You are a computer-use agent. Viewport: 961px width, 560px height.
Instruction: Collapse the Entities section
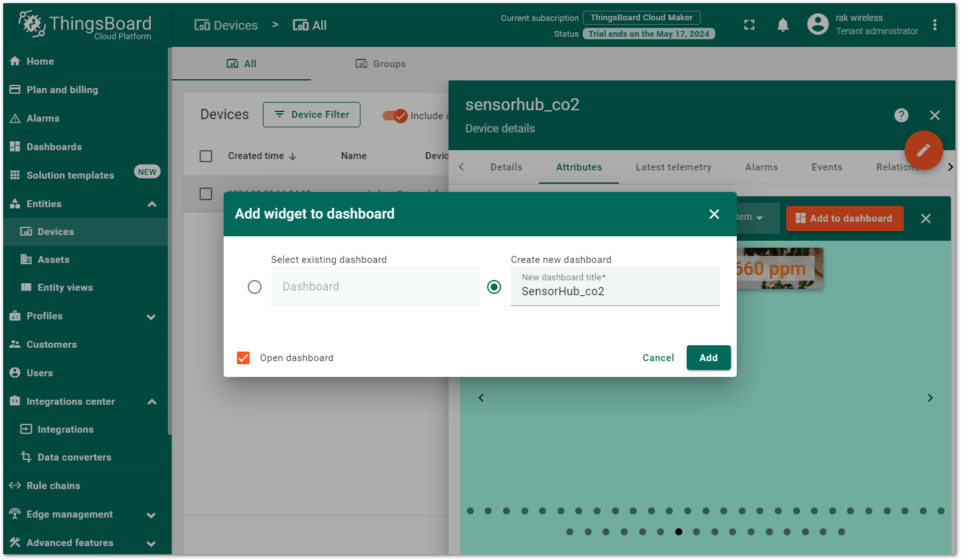coord(152,204)
